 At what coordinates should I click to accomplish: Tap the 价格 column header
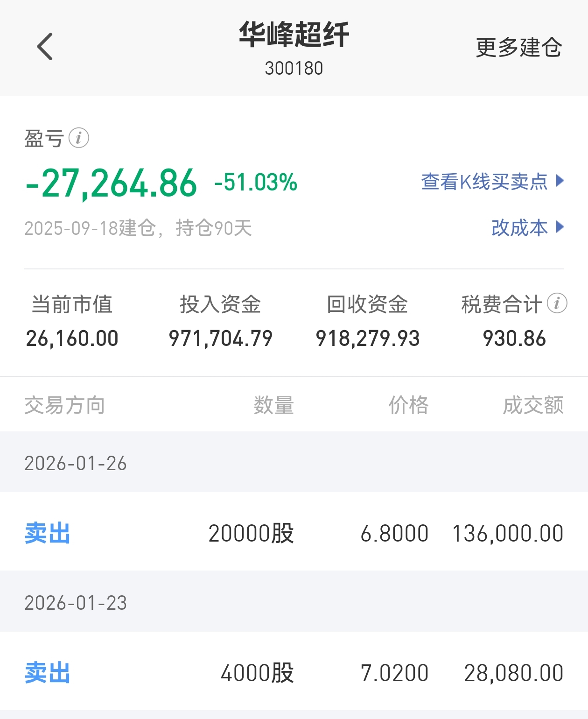tap(409, 405)
